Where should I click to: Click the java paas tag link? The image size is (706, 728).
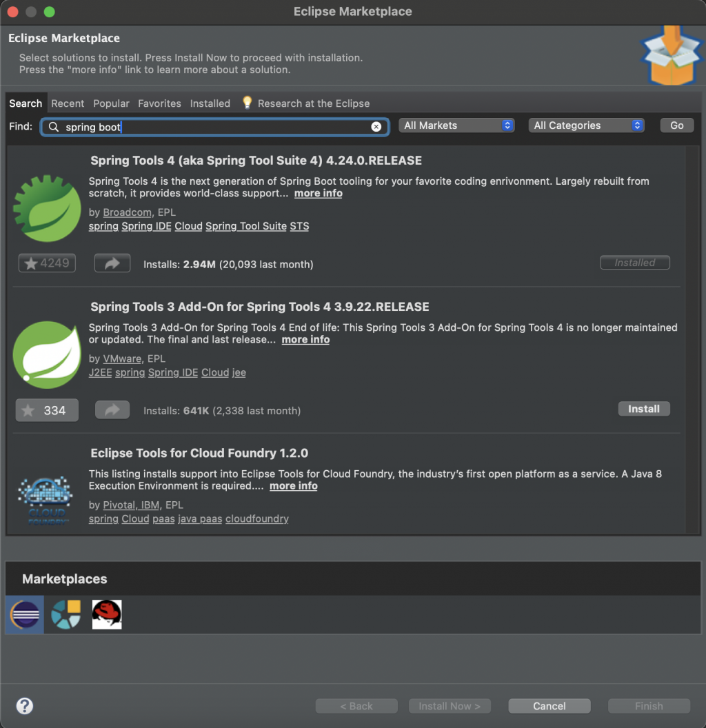coord(200,518)
